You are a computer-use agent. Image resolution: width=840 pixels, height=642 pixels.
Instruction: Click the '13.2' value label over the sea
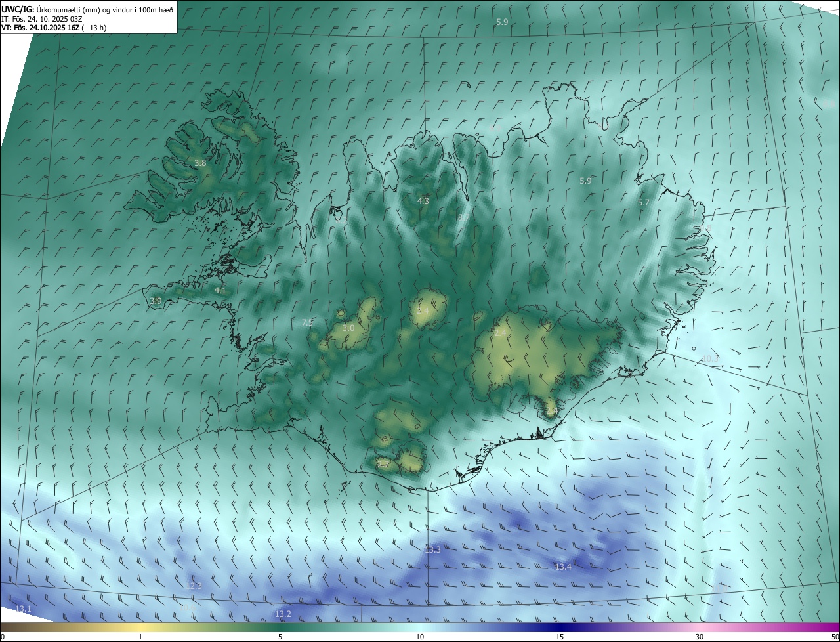point(283,614)
